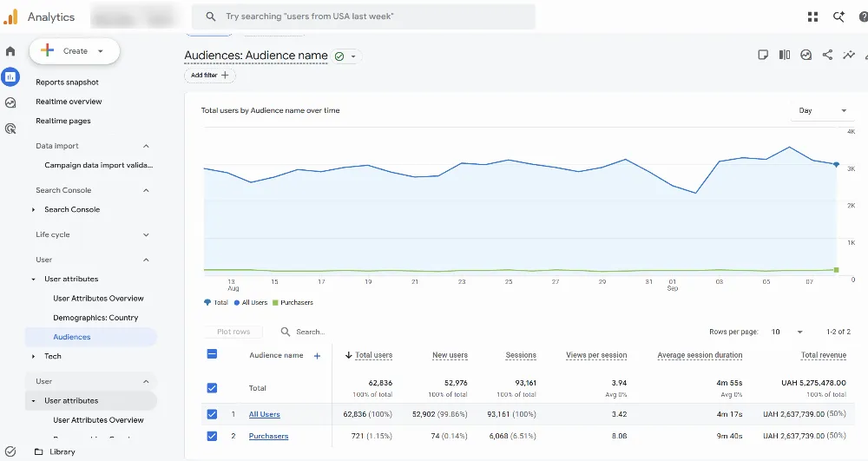Open the Create button dropdown arrow
The width and height of the screenshot is (868, 461).
coord(100,51)
